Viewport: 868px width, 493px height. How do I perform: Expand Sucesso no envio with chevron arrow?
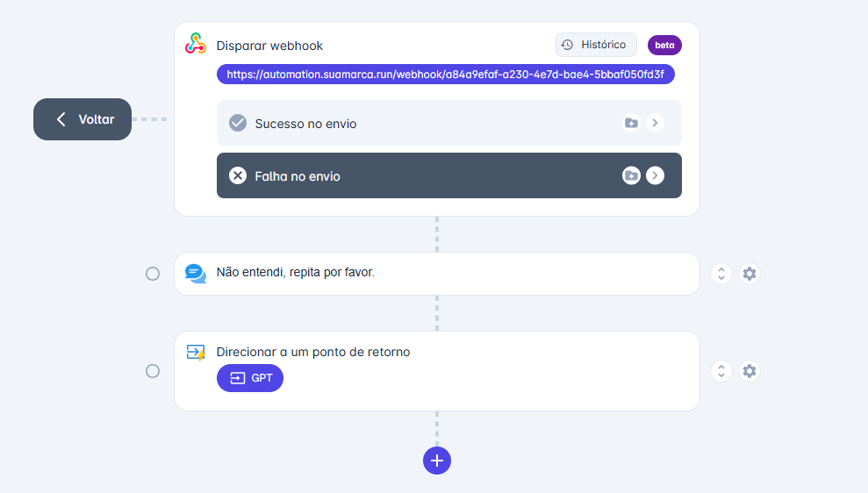655,124
